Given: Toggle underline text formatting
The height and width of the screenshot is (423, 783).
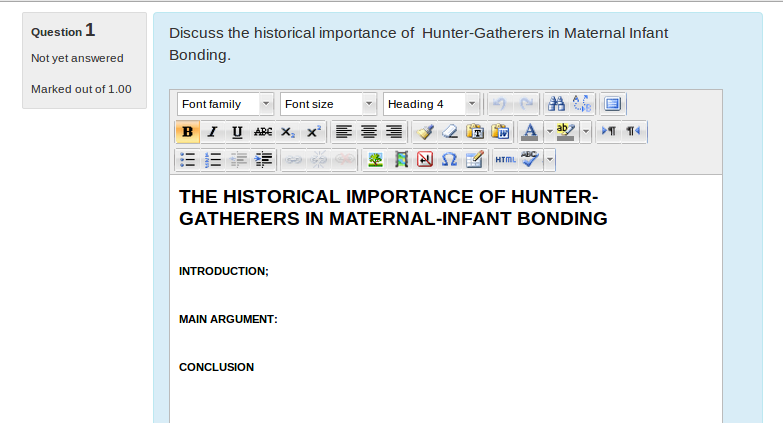Looking at the screenshot, I should (237, 132).
